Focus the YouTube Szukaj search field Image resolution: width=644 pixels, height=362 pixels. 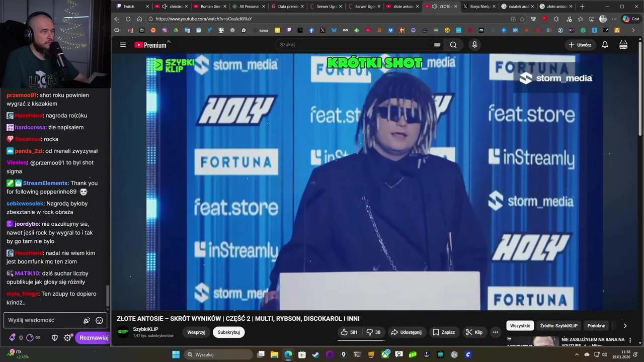[355, 45]
